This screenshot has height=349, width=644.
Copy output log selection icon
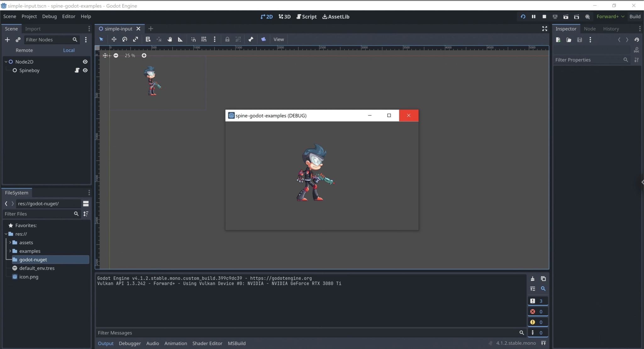click(x=543, y=279)
